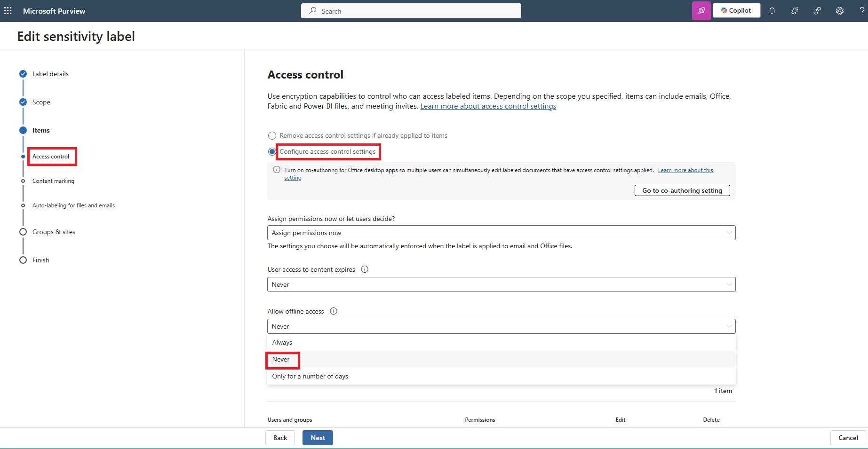Image resolution: width=868 pixels, height=449 pixels.
Task: Go to Content marking step
Action: coord(53,181)
